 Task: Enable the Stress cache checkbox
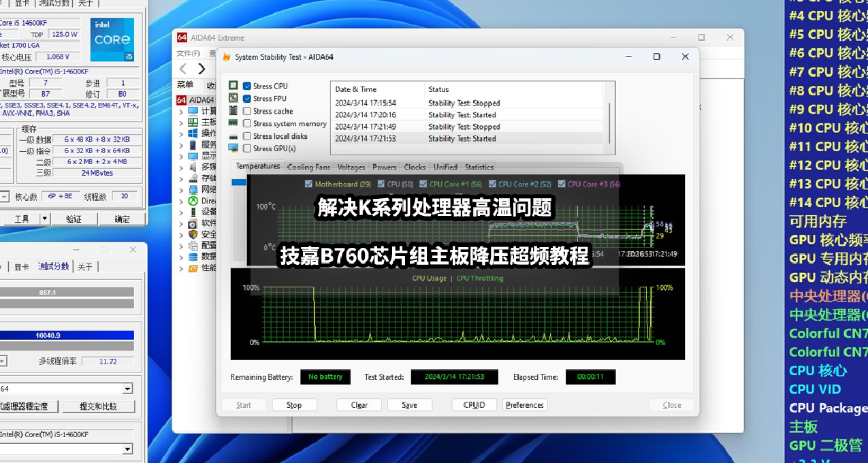pyautogui.click(x=247, y=111)
